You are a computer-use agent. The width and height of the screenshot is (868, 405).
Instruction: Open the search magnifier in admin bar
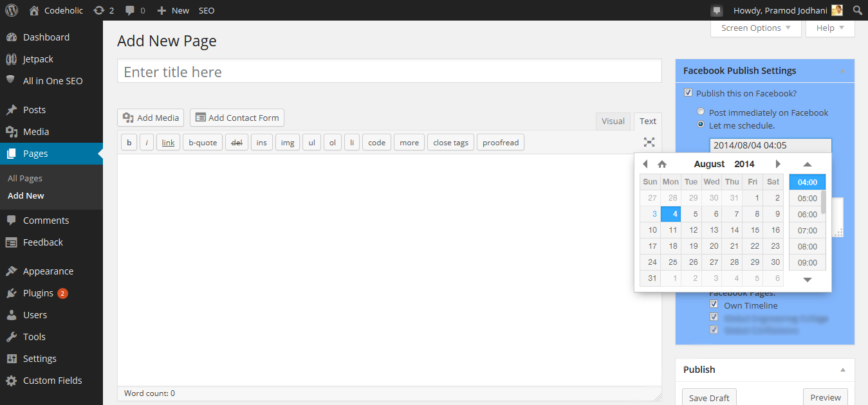click(857, 10)
